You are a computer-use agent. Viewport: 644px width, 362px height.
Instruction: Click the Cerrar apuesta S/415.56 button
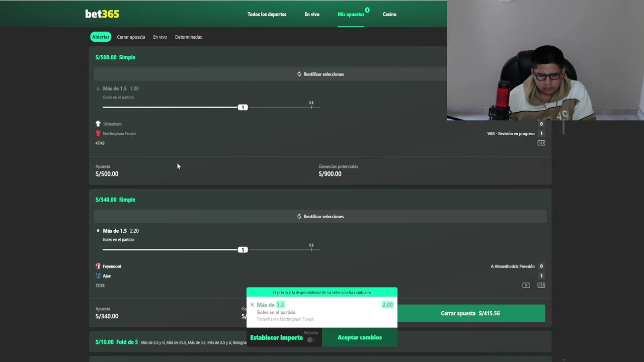[470, 313]
